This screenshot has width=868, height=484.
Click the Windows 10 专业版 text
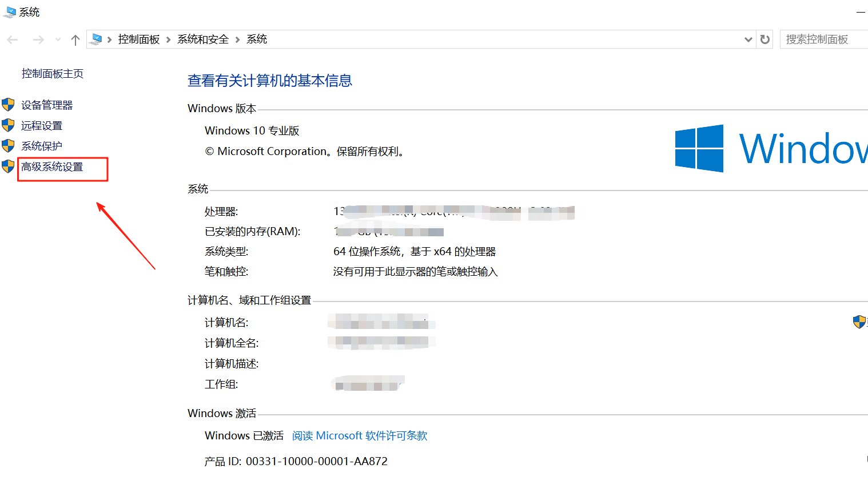(252, 130)
